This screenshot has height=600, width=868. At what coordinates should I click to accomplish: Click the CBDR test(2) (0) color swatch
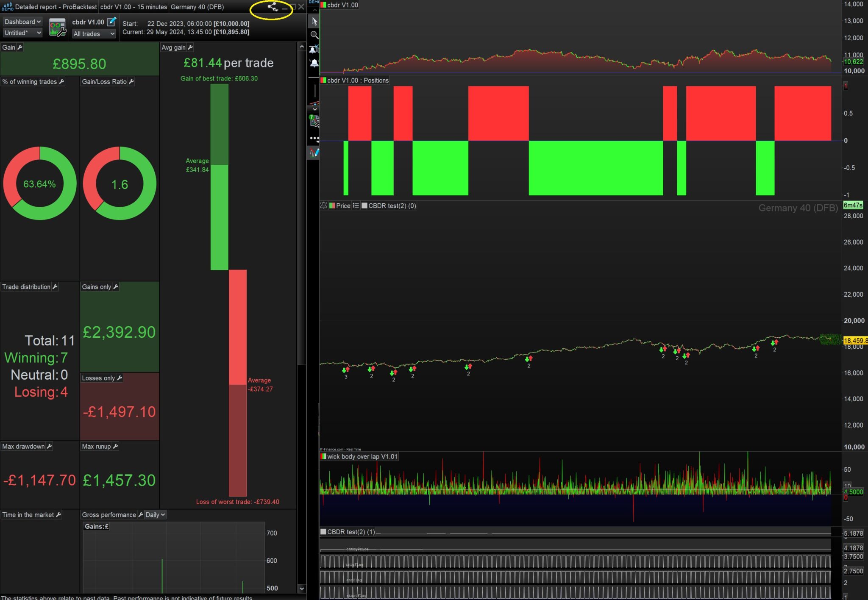(x=364, y=206)
